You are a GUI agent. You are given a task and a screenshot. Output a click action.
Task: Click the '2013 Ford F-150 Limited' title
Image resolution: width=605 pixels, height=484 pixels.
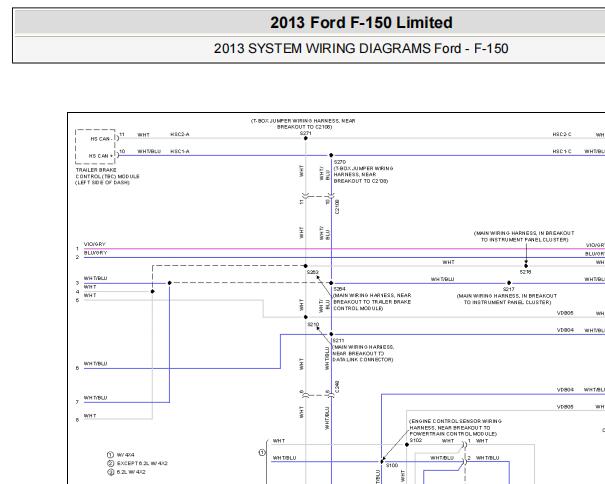point(361,22)
